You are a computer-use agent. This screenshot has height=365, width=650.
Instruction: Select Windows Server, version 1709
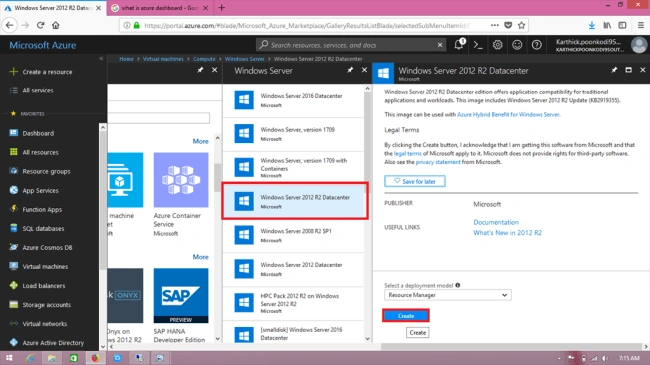(293, 134)
